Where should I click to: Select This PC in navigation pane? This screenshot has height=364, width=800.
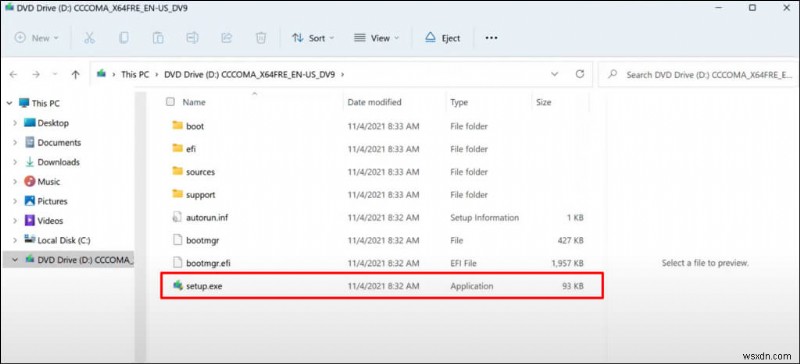(46, 103)
